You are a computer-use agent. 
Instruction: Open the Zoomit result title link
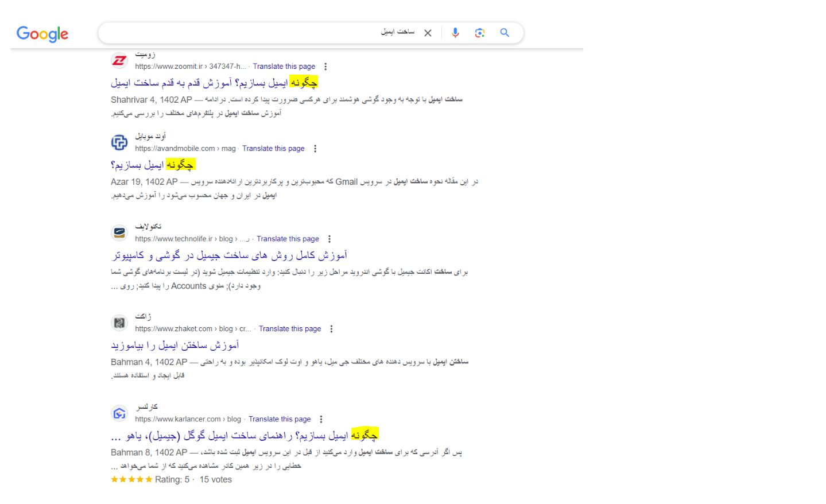(x=214, y=83)
